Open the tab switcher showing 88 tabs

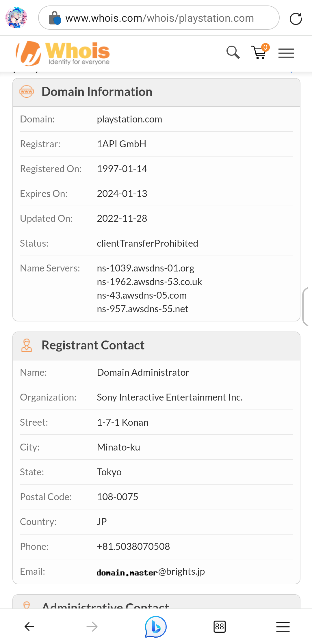[x=220, y=627]
